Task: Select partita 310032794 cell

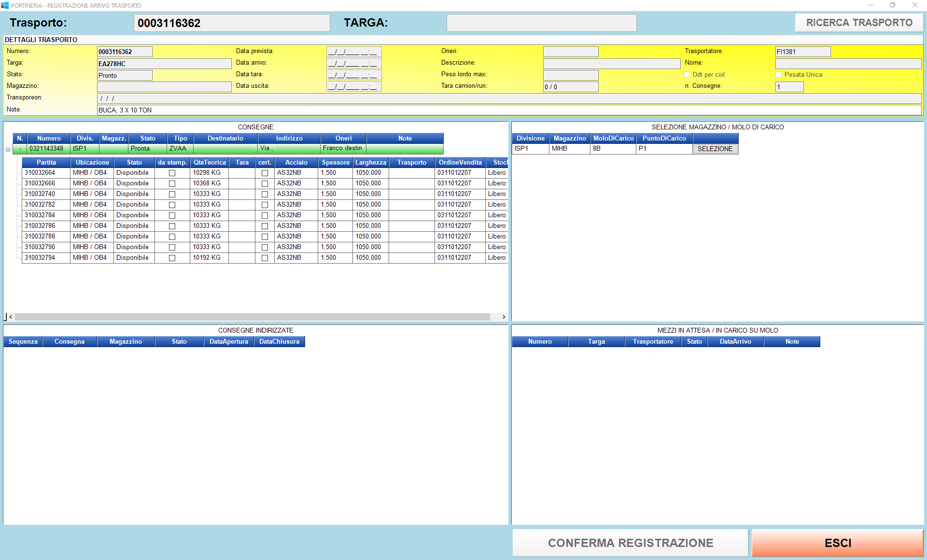Action: click(x=46, y=258)
